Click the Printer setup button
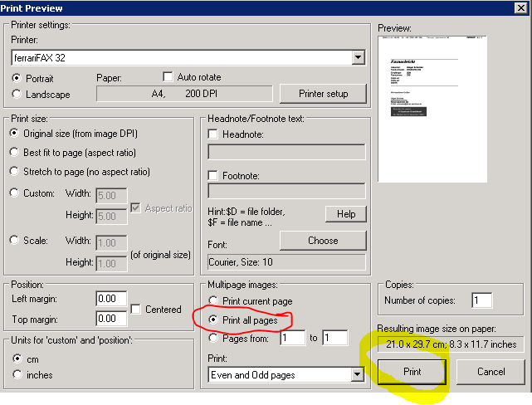This screenshot has height=405, width=532. [x=321, y=94]
